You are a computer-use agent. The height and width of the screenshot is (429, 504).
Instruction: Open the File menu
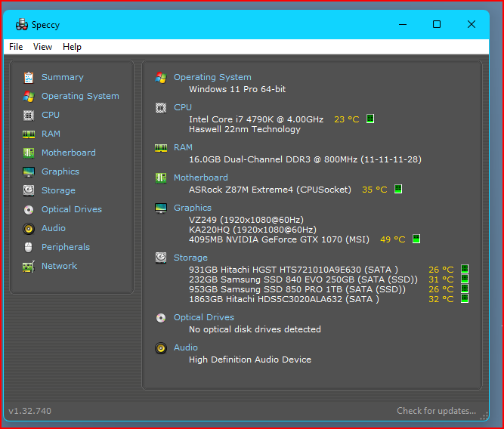click(16, 47)
